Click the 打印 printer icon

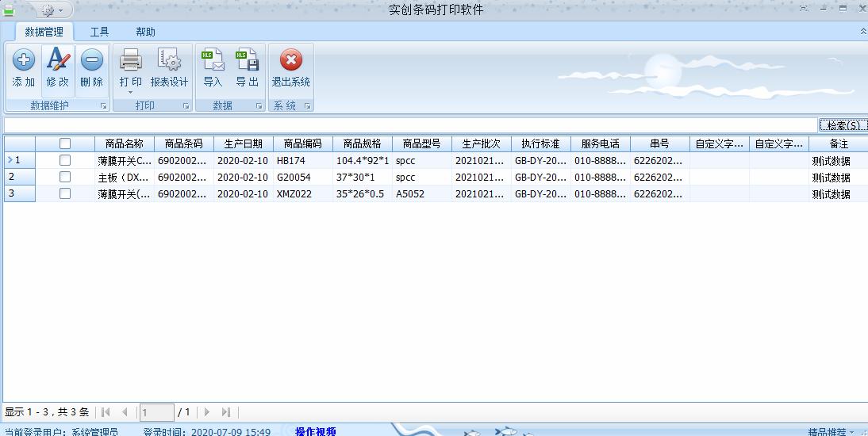(131, 59)
